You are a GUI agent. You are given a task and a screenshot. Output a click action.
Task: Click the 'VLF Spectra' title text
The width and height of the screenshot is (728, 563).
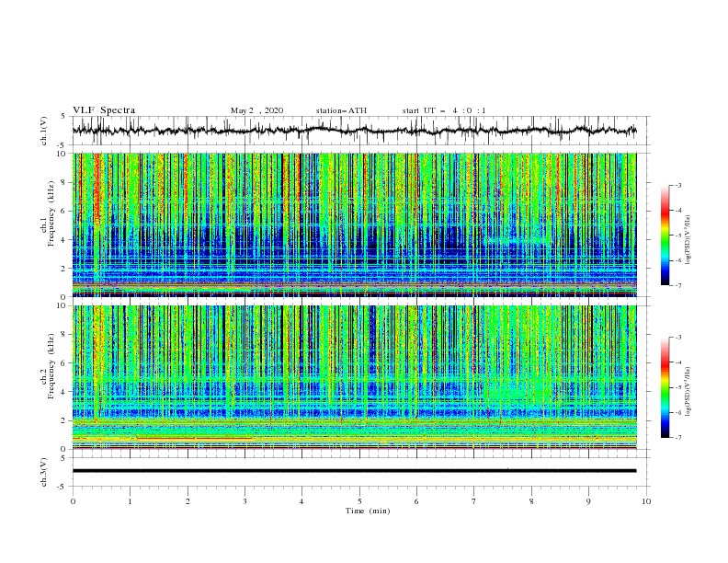click(104, 110)
